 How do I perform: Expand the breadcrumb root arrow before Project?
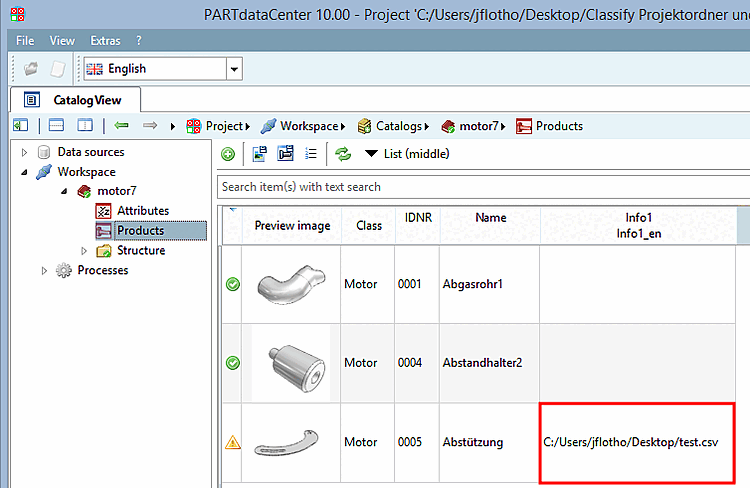[x=173, y=126]
